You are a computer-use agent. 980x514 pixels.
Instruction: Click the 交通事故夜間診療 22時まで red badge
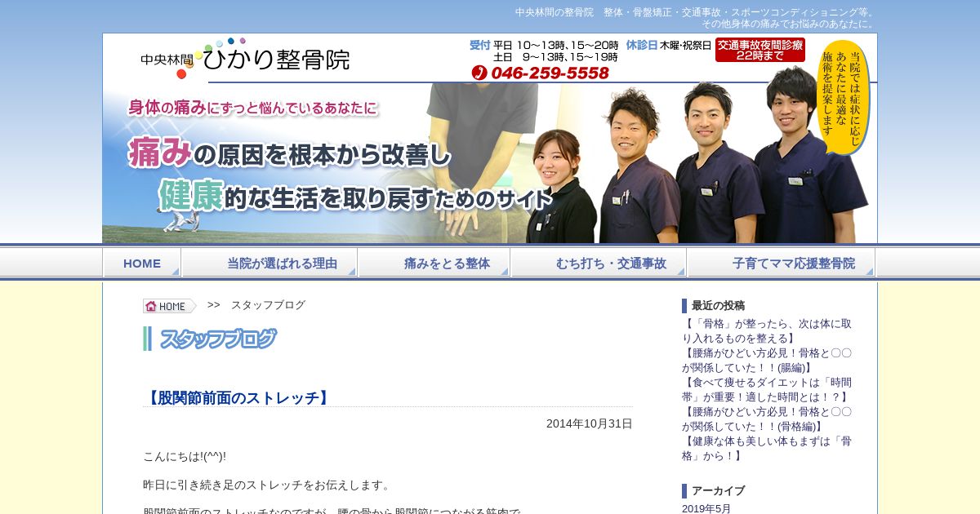(x=759, y=50)
